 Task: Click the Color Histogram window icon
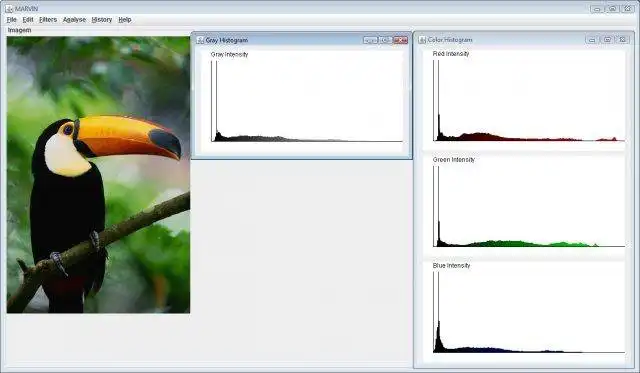(422, 40)
